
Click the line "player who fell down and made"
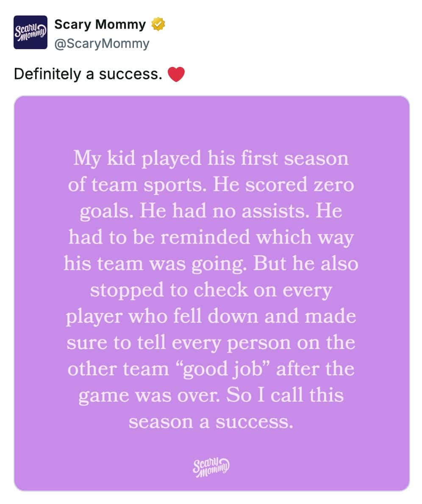pos(211,316)
